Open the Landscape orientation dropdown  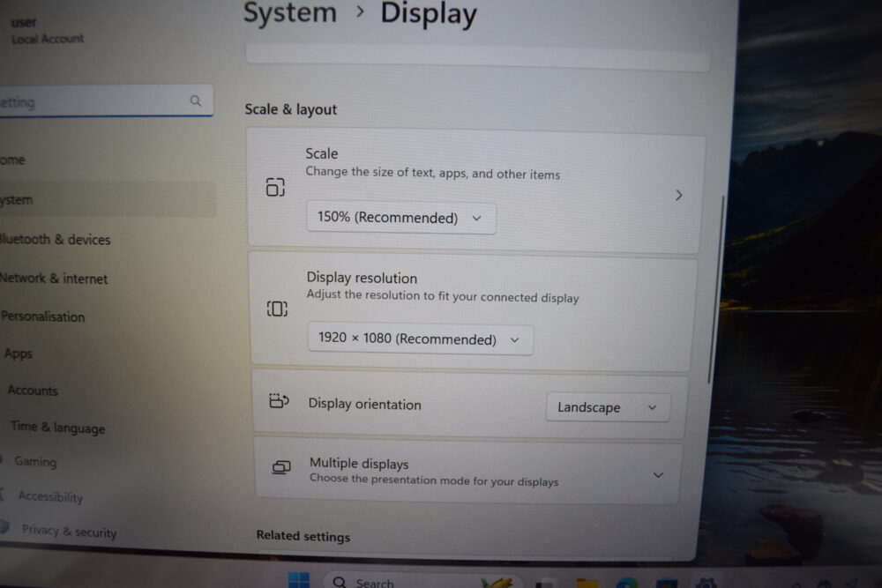[608, 407]
